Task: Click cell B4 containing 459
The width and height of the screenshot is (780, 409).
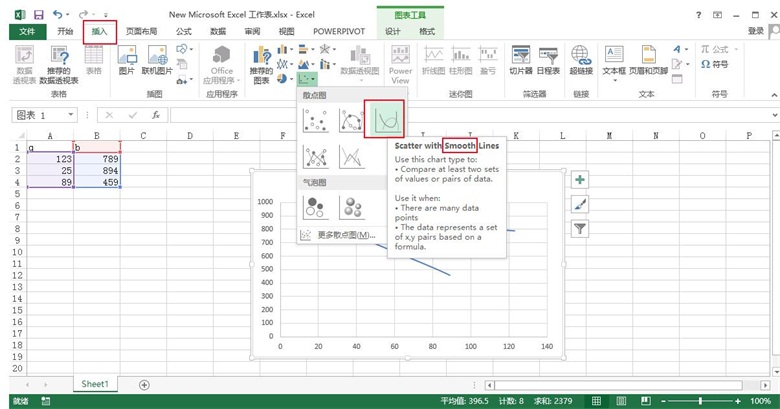Action: [97, 182]
